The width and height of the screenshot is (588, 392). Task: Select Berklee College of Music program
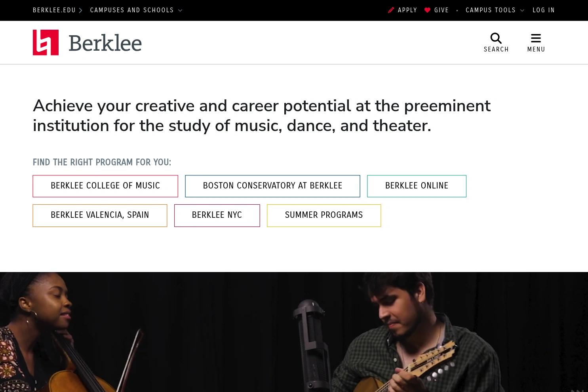coord(105,186)
